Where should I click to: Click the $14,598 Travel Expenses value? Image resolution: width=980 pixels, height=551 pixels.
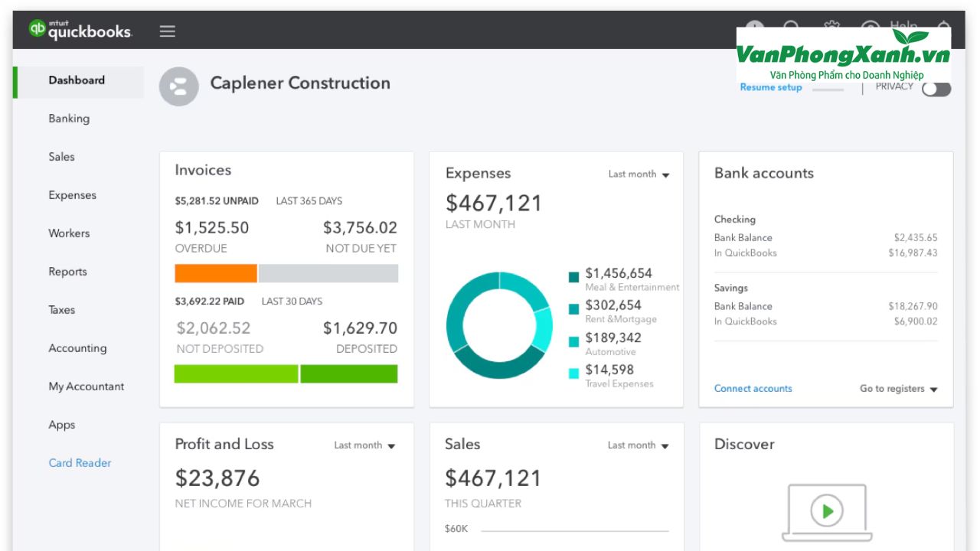coord(609,370)
